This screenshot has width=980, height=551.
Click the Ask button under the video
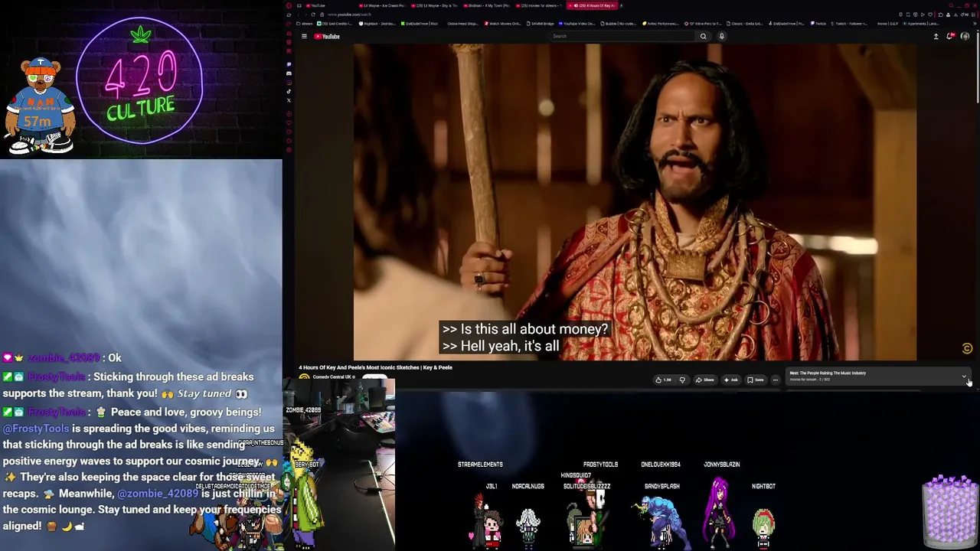pos(731,380)
